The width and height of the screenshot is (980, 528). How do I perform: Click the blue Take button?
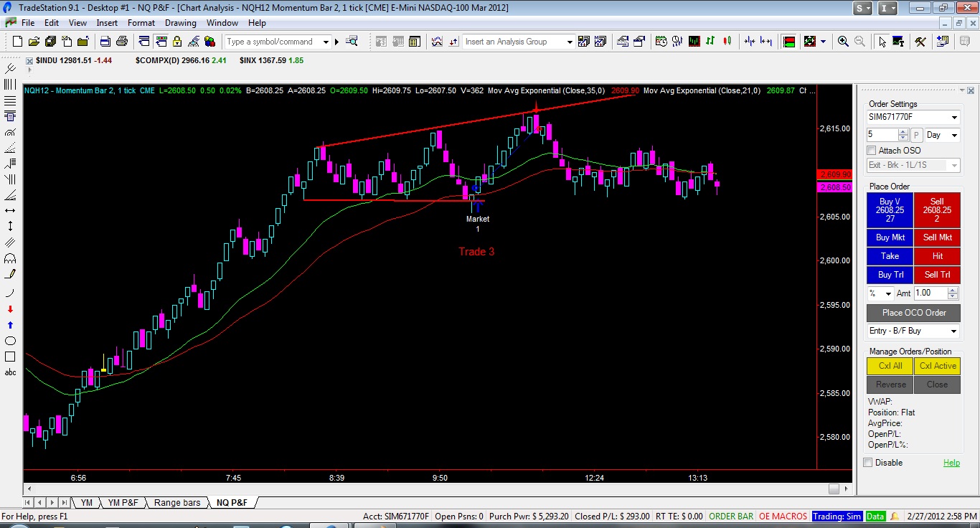click(890, 256)
